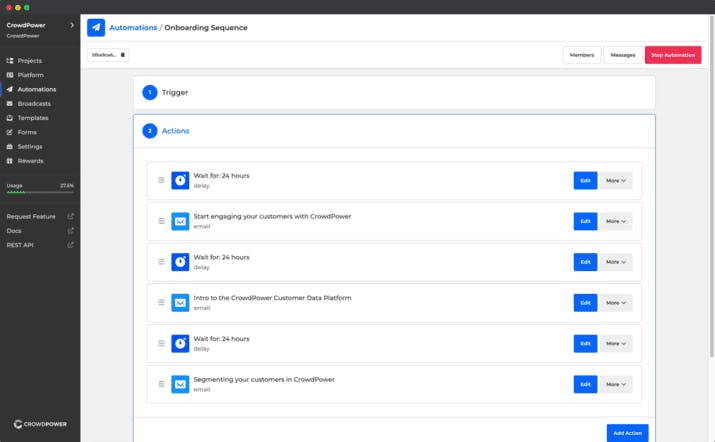Open the Projects sidebar item
Viewport: 715px width, 442px height.
pos(30,61)
